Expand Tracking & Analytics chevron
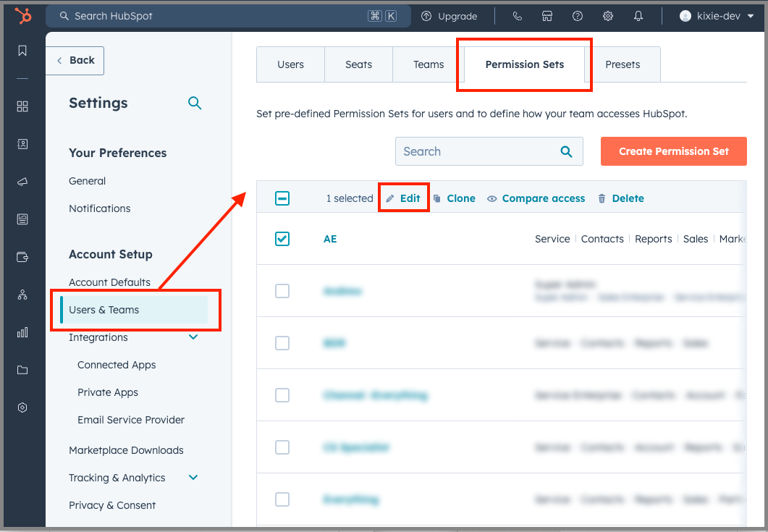768x532 pixels. [x=193, y=478]
